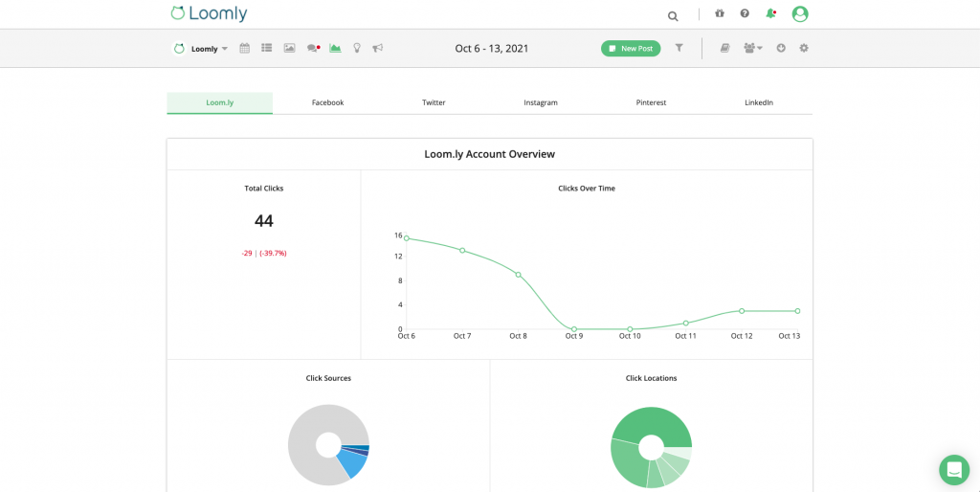Click the Clicks Over Time heading

tap(587, 189)
